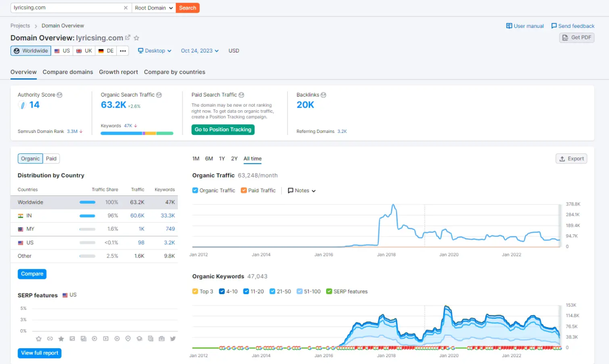
Task: Select the UK database
Action: [x=84, y=51]
